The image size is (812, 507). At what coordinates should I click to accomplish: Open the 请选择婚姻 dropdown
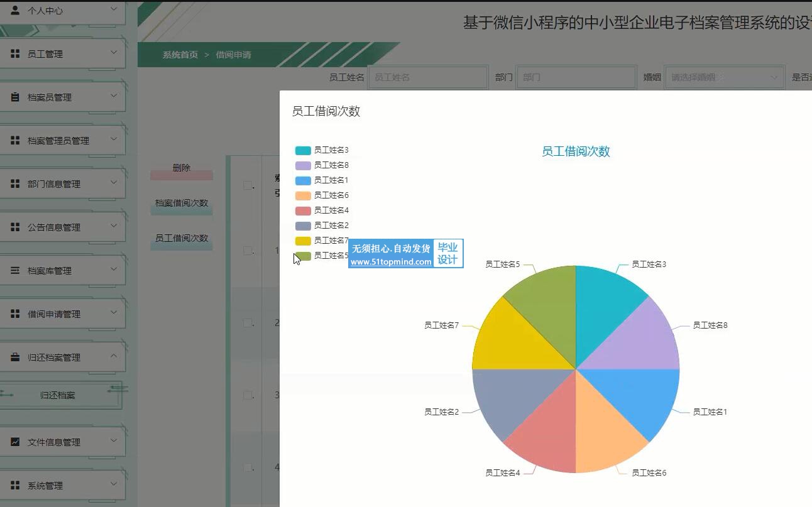[724, 77]
